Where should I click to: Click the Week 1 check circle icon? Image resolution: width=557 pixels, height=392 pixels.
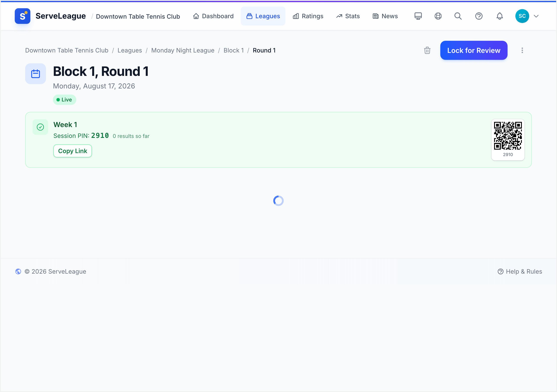pos(40,127)
